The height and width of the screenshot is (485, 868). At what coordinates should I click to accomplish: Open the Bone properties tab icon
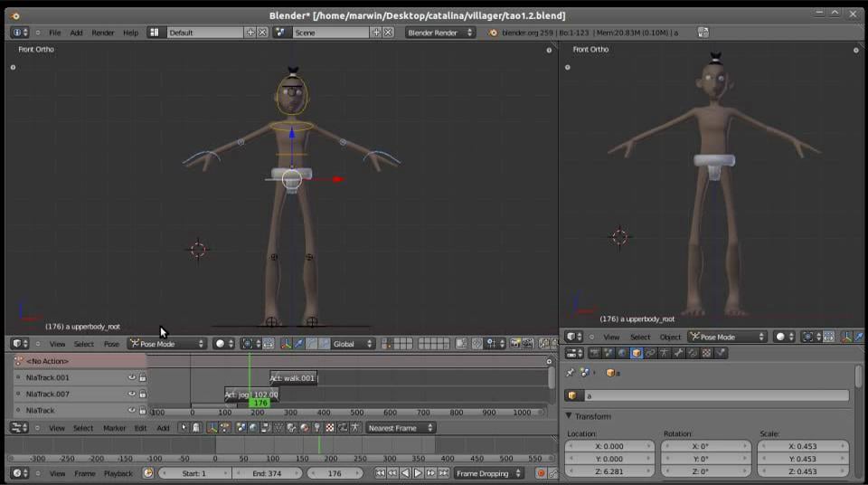[x=679, y=353]
